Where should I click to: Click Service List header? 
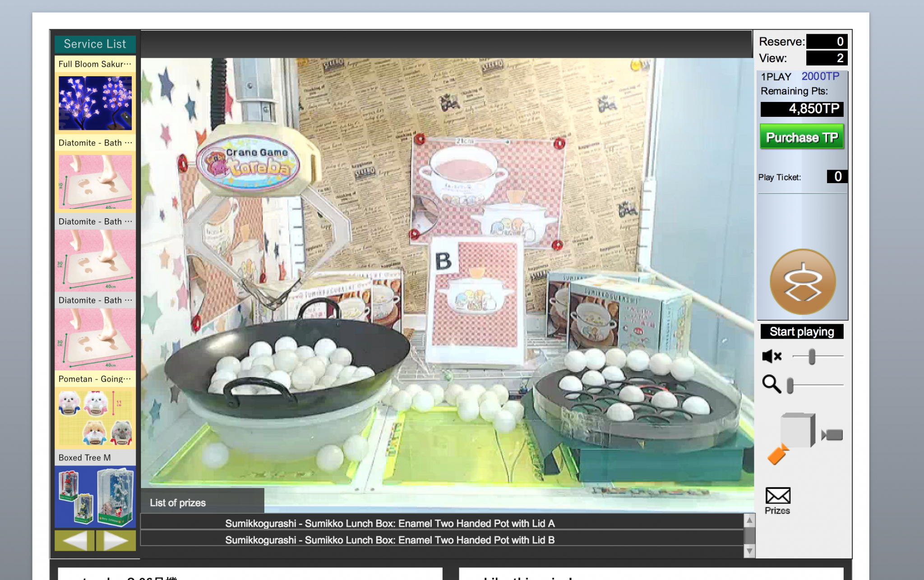point(95,44)
